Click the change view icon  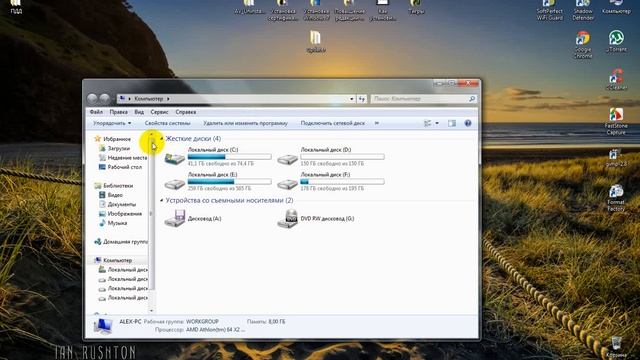(x=427, y=123)
